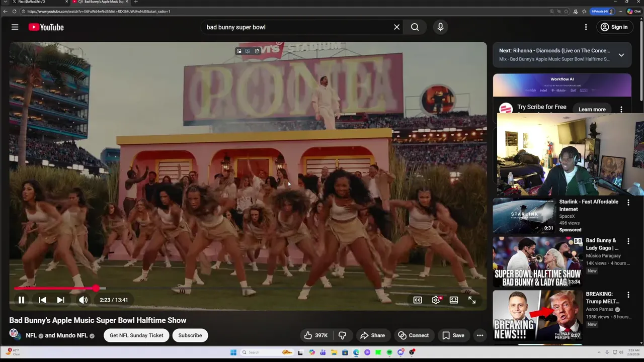644x362 pixels.
Task: Start voice search with the microphone
Action: [x=440, y=27]
